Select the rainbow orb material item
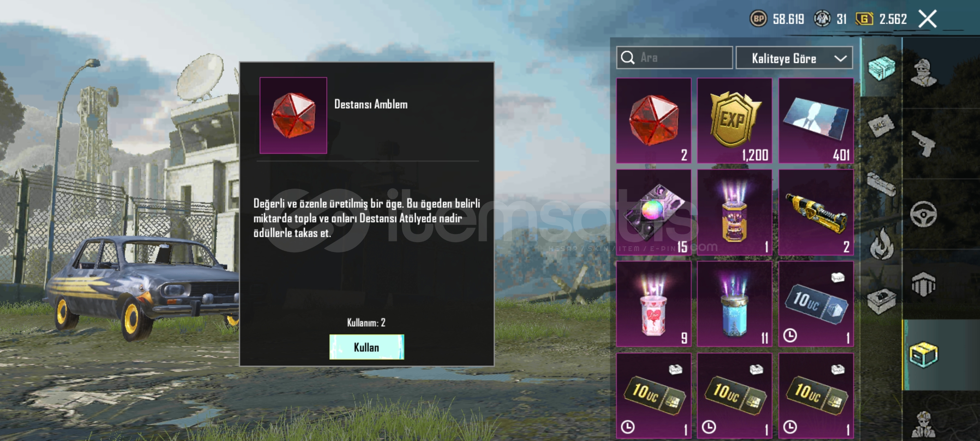This screenshot has width=980, height=441. [x=654, y=212]
